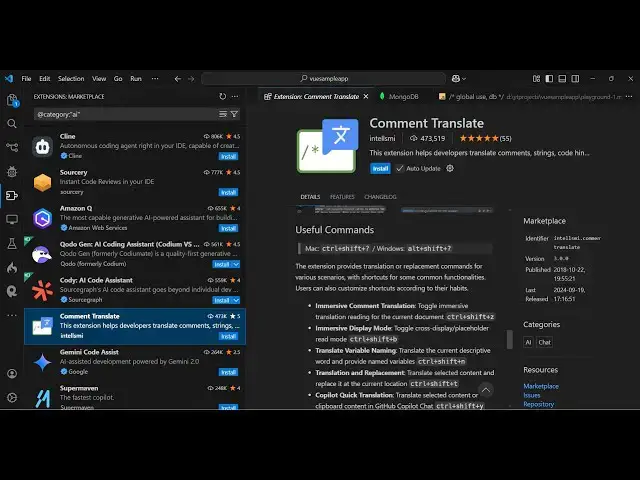Toggle primary side bar visibility

(549, 79)
